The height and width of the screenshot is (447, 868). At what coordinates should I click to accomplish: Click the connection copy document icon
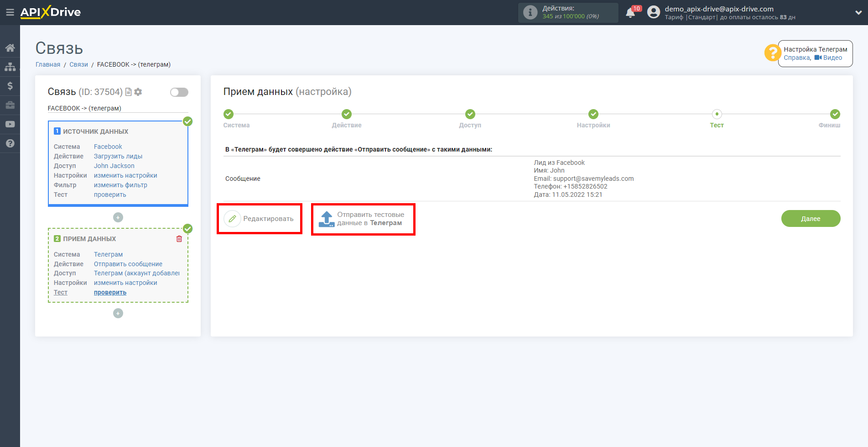coord(129,92)
